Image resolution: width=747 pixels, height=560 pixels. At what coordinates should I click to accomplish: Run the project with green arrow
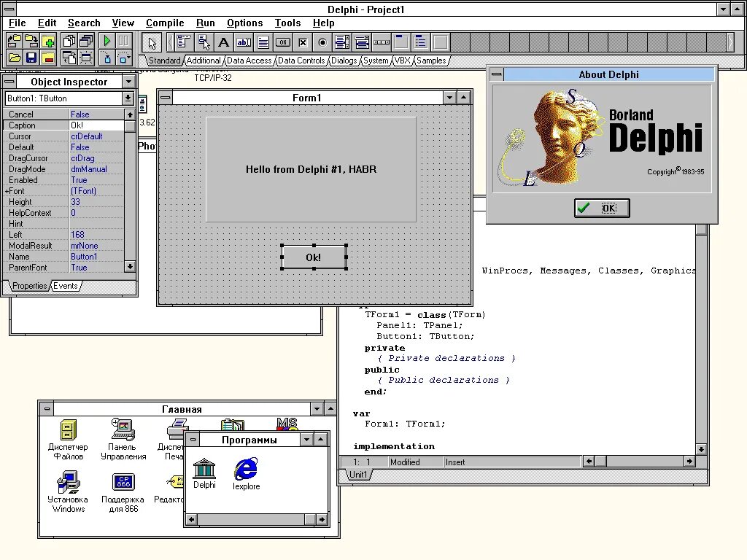[x=107, y=42]
